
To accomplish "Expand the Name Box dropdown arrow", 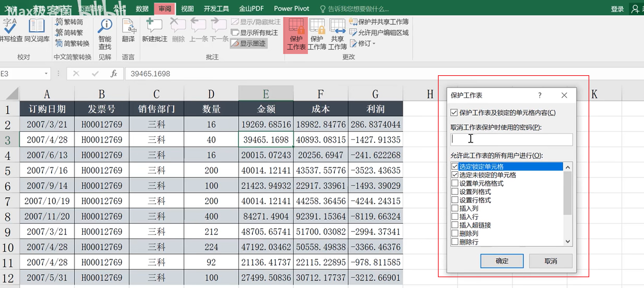I will pyautogui.click(x=46, y=73).
